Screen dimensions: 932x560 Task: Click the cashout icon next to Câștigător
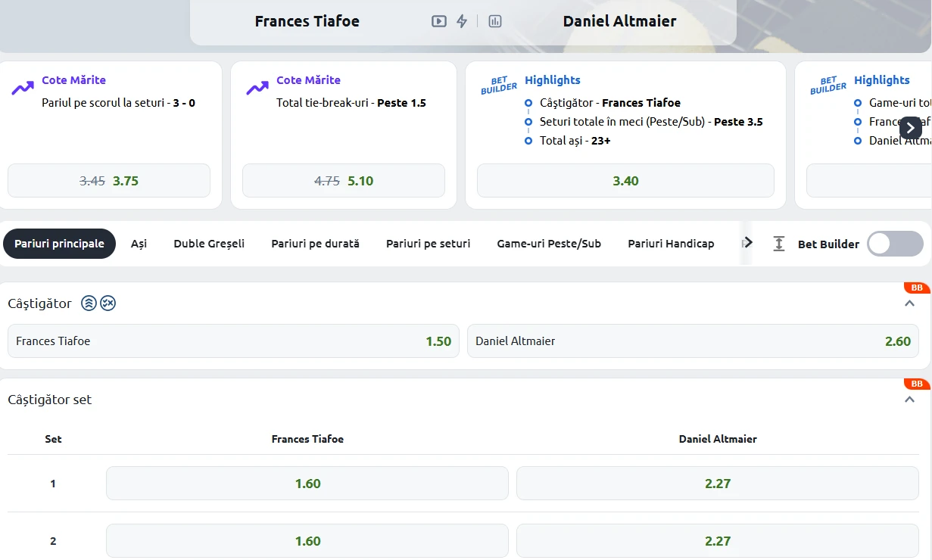[89, 303]
